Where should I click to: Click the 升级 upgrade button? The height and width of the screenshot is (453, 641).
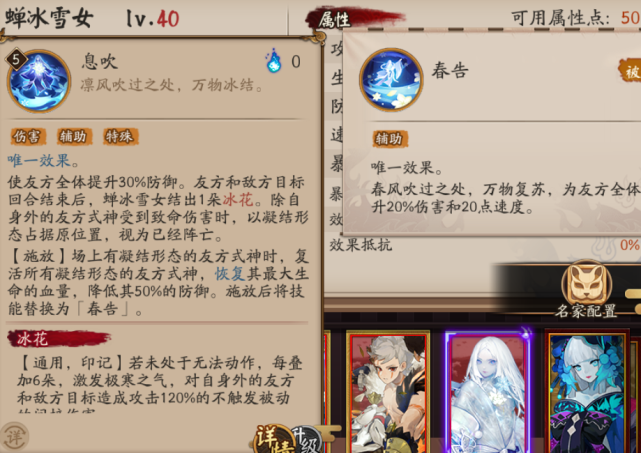[x=307, y=440]
